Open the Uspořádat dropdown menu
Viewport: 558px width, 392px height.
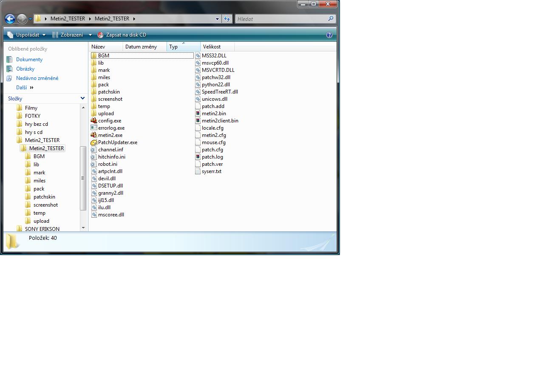(x=26, y=35)
